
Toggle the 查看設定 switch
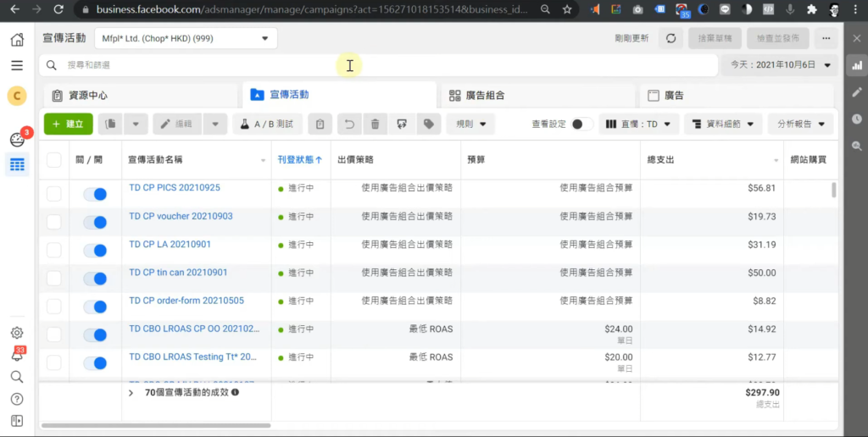click(x=581, y=124)
